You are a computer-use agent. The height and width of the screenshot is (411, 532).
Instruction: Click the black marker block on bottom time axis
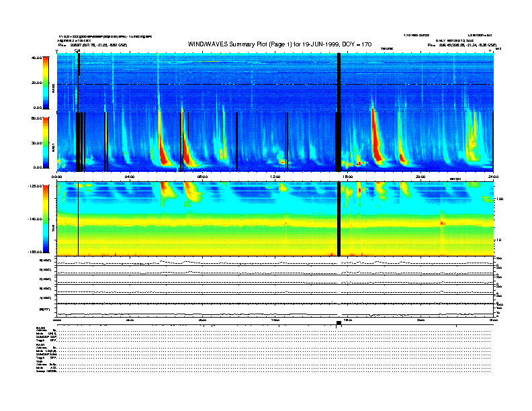(x=339, y=323)
